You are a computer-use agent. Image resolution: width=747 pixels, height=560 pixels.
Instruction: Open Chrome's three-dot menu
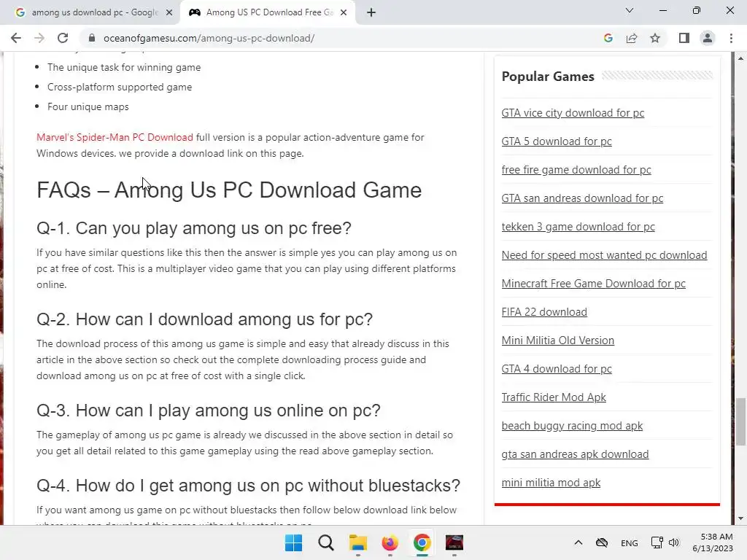point(731,38)
